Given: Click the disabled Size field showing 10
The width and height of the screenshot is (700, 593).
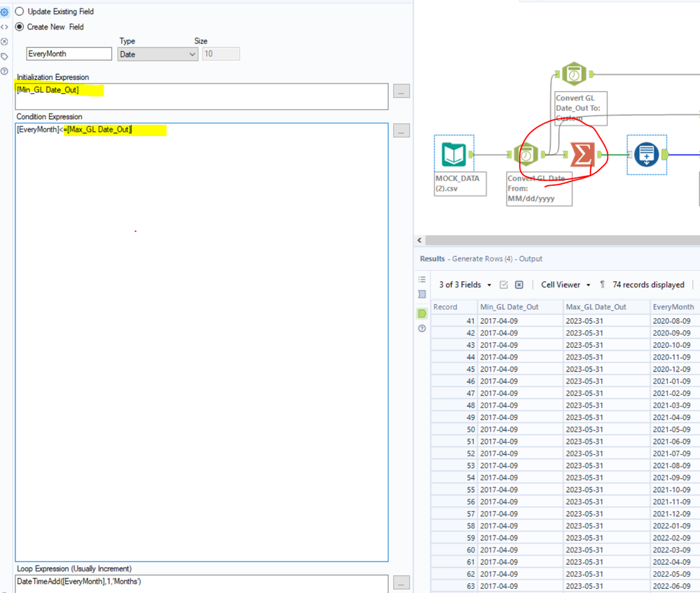Looking at the screenshot, I should (221, 54).
